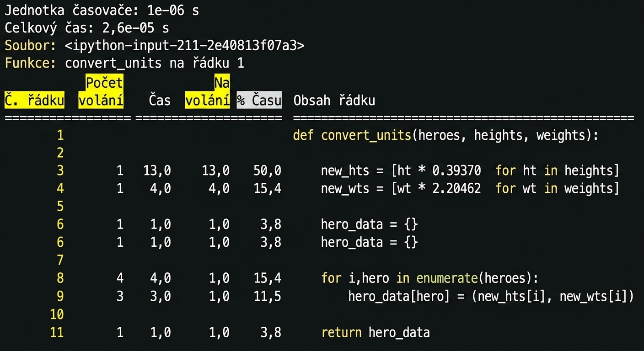Screen dimensions: 644x351
Task: Click the '% Času' column header
Action: click(x=259, y=100)
